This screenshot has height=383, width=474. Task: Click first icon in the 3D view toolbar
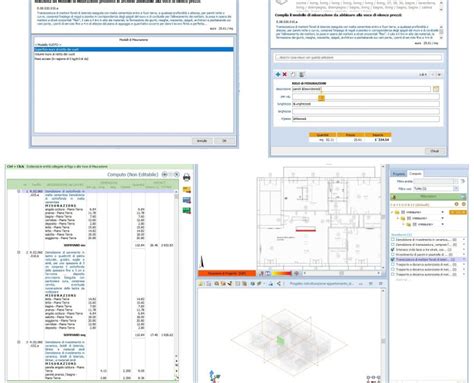pyautogui.click(x=201, y=284)
